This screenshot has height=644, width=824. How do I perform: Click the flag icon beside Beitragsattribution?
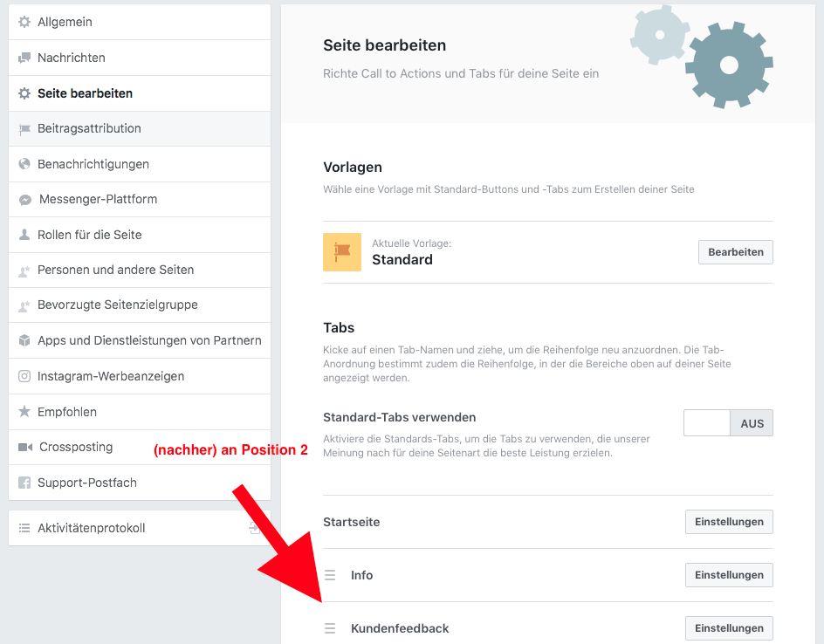(x=24, y=129)
